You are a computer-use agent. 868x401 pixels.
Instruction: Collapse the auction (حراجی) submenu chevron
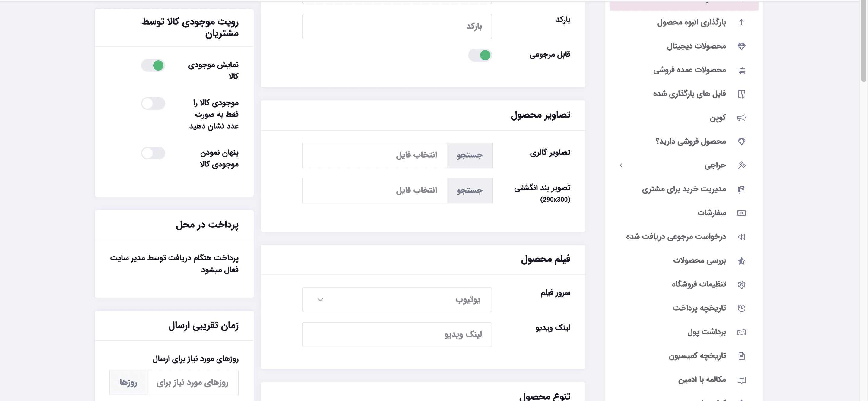pos(621,166)
